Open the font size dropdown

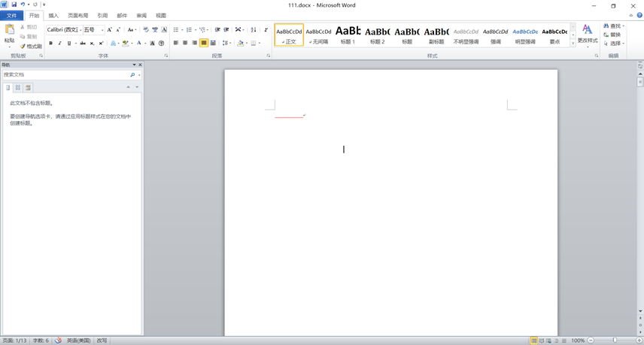click(102, 29)
